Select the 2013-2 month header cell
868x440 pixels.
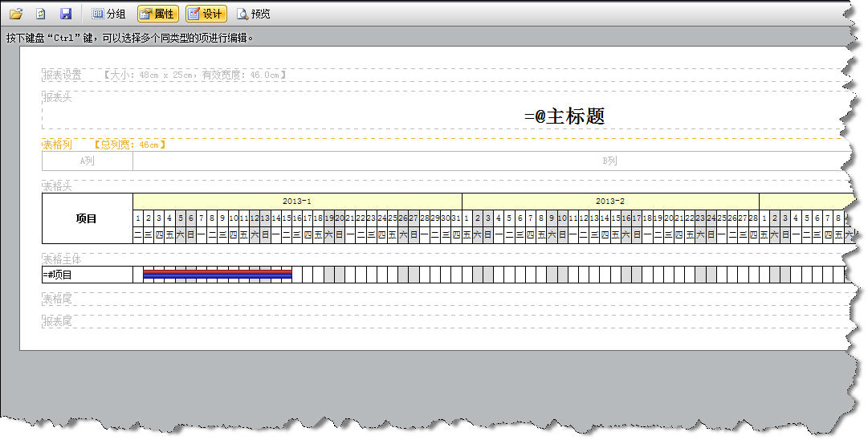pyautogui.click(x=610, y=202)
